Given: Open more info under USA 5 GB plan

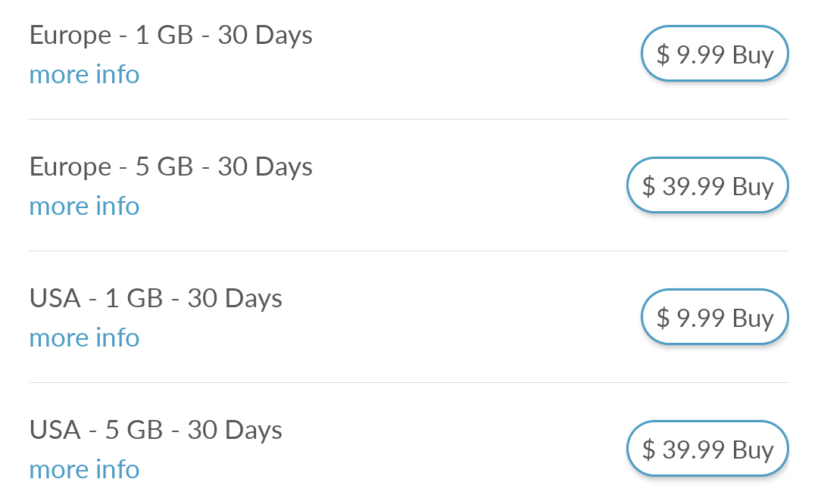Looking at the screenshot, I should pyautogui.click(x=84, y=470).
